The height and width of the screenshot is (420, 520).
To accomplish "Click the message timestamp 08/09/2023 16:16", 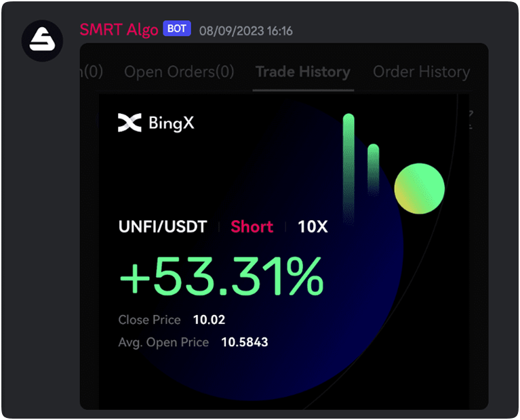I will (245, 31).
